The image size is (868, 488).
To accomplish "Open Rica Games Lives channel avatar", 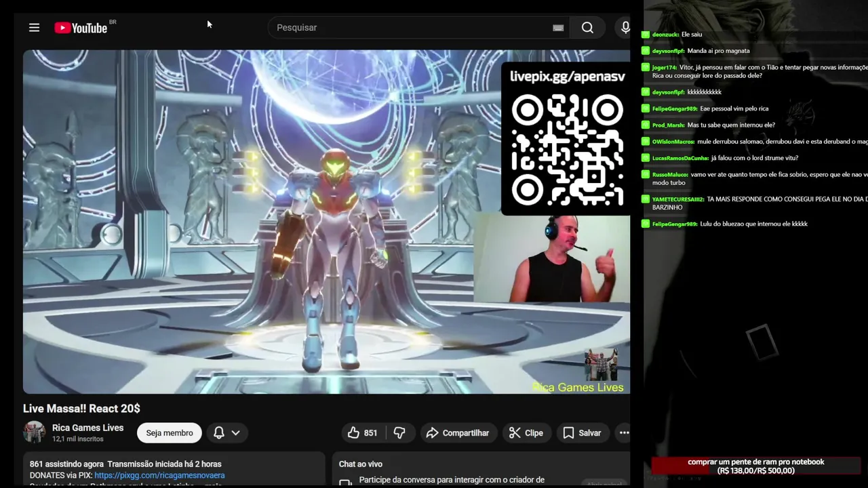I will pyautogui.click(x=35, y=432).
